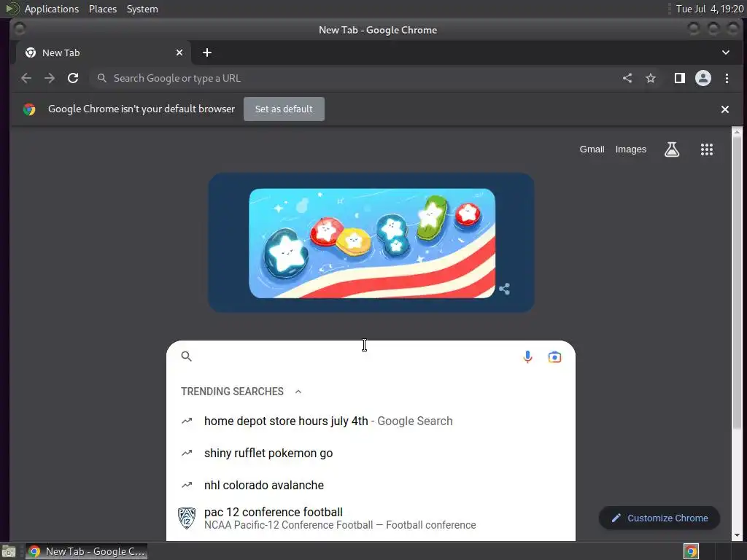
Task: Select 'pac 12 conference football' suggestion
Action: (x=371, y=518)
